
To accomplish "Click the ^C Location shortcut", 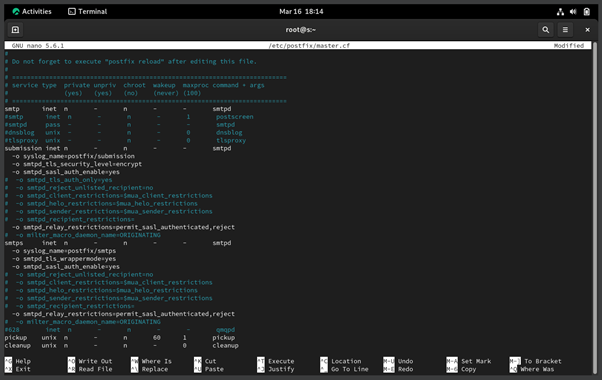I will coord(341,361).
